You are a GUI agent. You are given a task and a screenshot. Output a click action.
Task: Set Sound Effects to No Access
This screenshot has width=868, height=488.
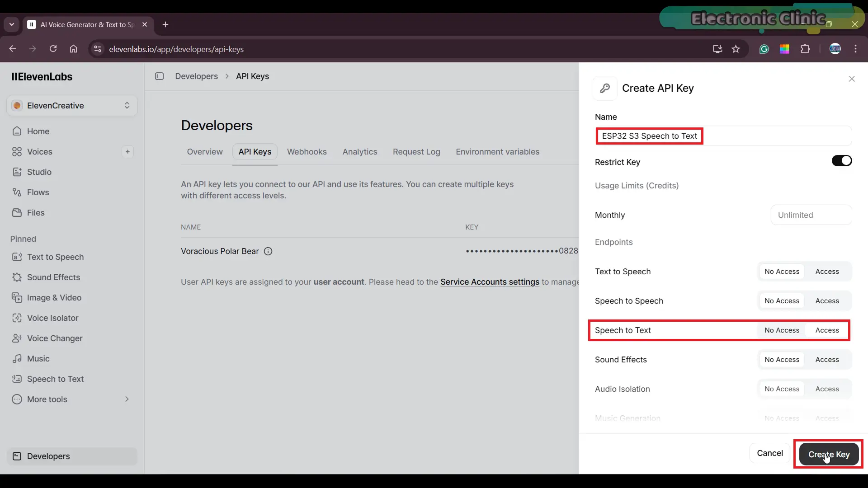(782, 360)
